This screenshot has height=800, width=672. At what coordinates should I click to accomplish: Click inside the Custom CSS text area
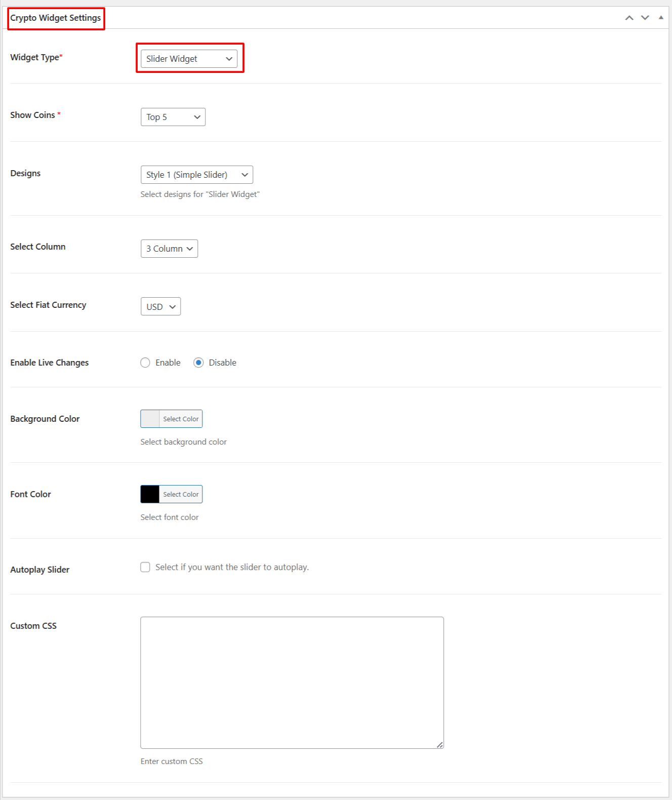[291, 682]
